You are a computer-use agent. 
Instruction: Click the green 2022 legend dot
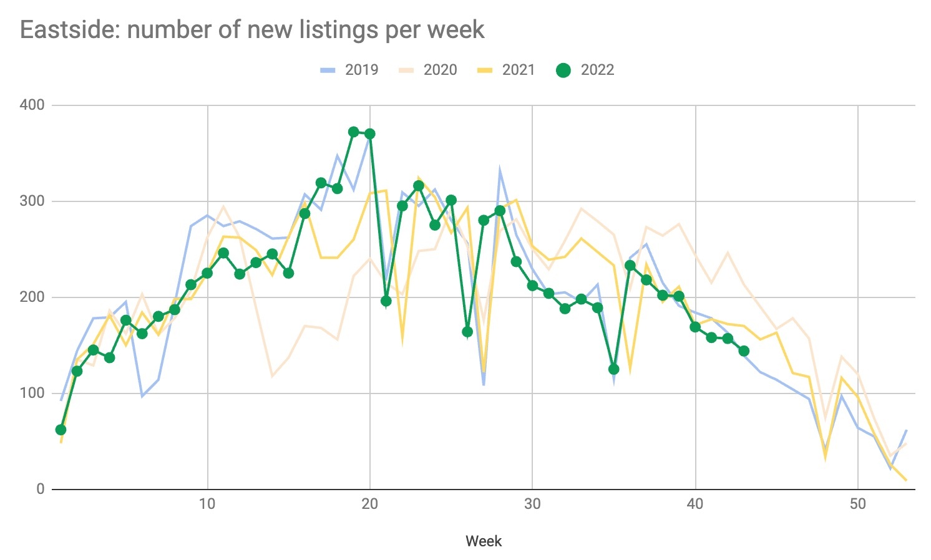coord(563,70)
